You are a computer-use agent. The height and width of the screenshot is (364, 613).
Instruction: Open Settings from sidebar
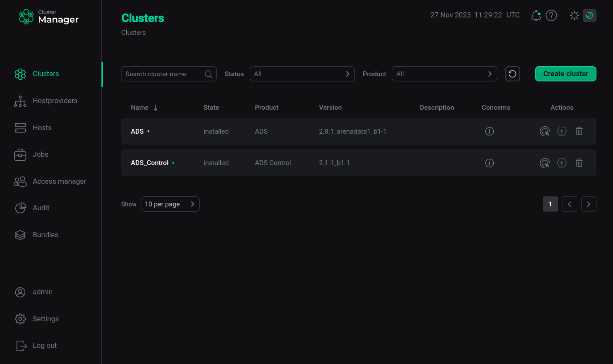point(45,319)
